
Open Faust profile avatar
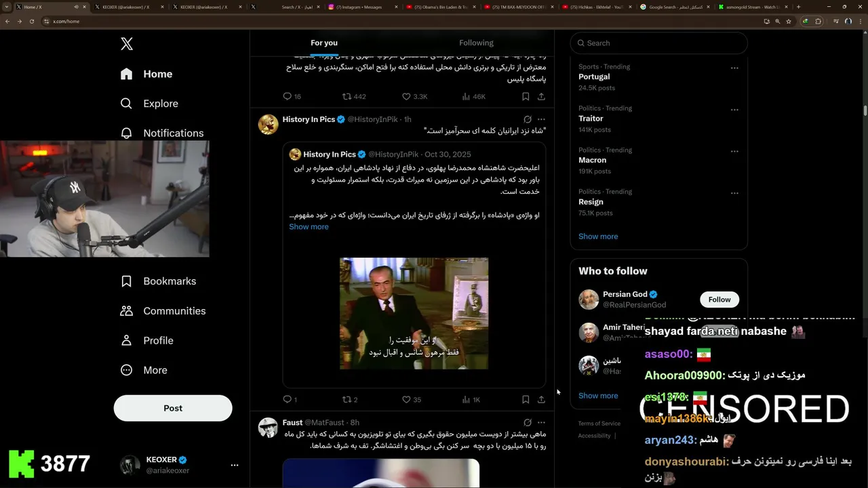[x=269, y=428]
